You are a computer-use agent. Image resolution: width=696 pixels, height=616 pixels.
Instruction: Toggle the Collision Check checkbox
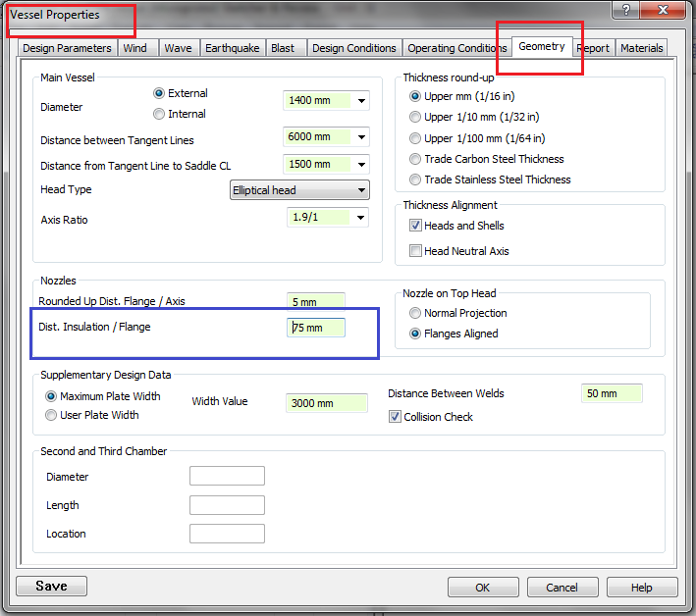pyautogui.click(x=395, y=417)
